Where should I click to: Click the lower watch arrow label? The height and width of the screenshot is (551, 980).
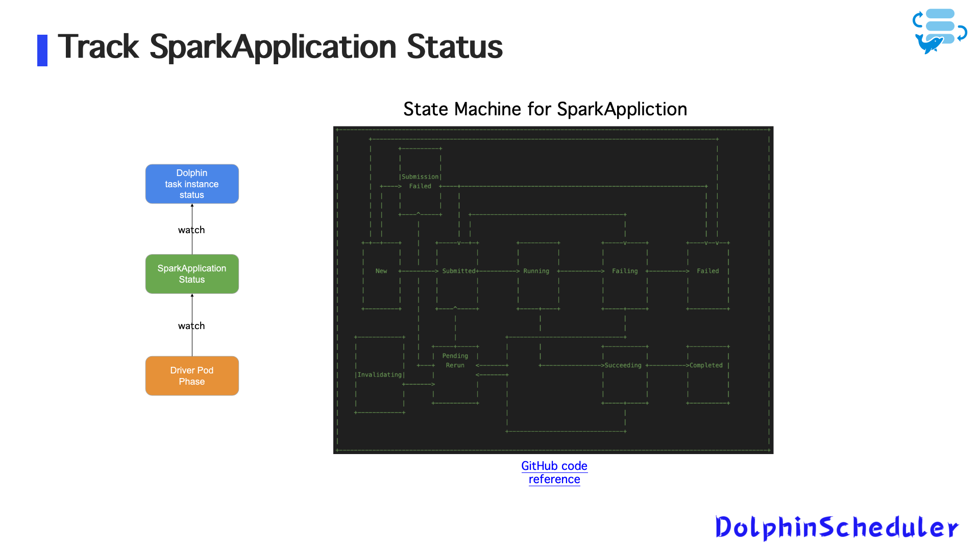tap(191, 326)
